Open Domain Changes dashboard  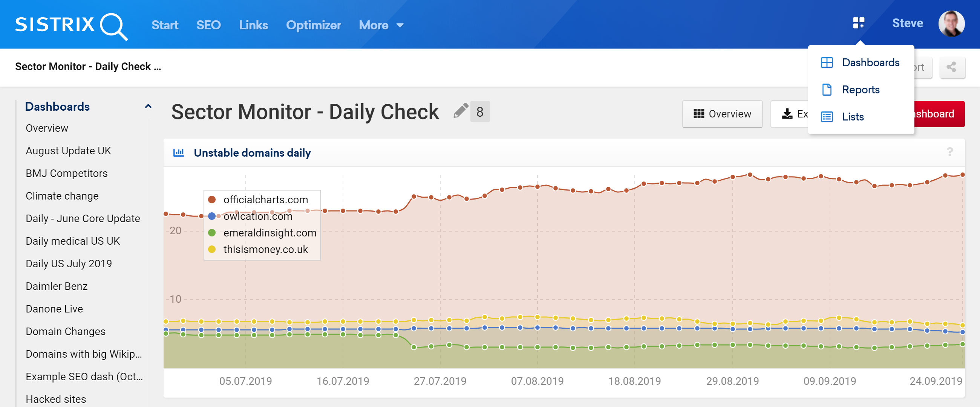[x=66, y=331]
